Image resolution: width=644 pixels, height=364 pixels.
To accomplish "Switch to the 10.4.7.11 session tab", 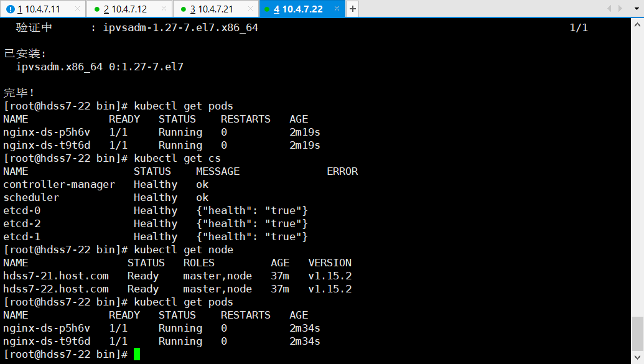I will tap(39, 9).
